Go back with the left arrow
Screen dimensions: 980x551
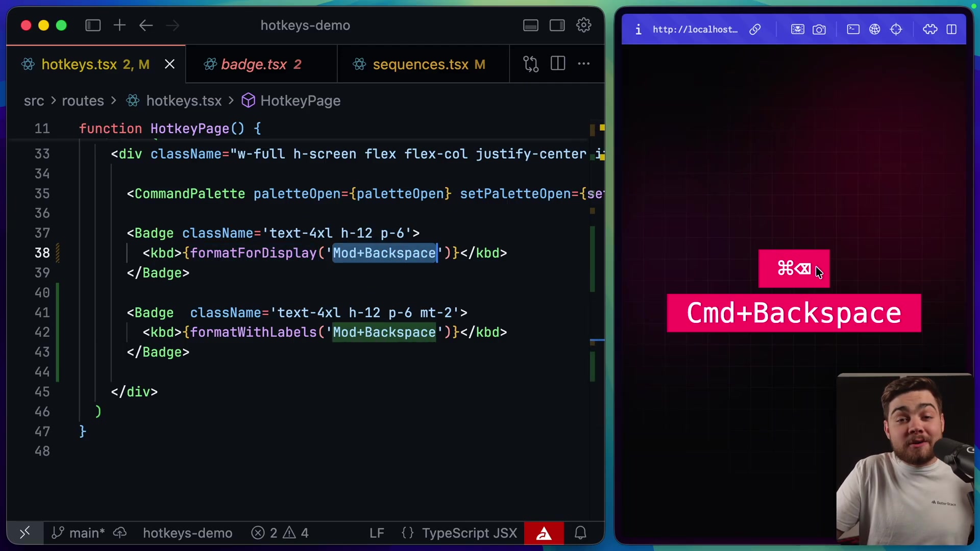pos(146,26)
